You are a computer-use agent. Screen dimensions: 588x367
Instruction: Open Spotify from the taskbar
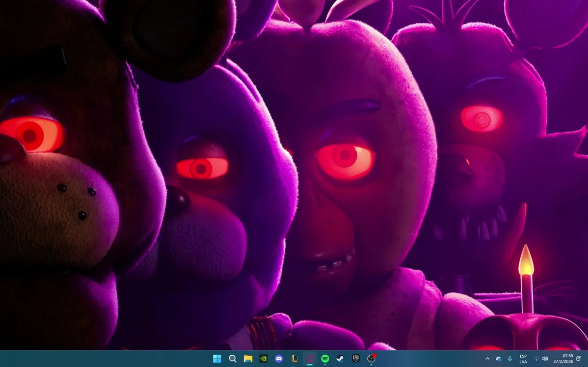point(325,359)
